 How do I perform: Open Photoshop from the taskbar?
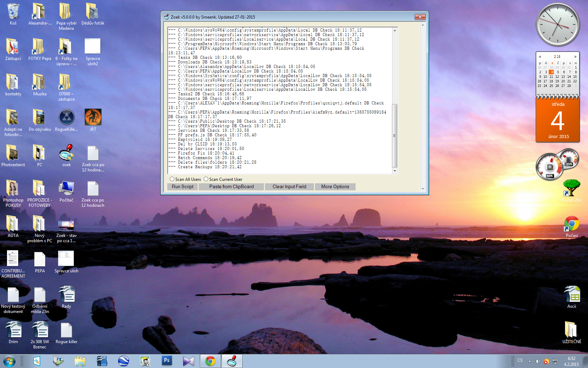167,361
